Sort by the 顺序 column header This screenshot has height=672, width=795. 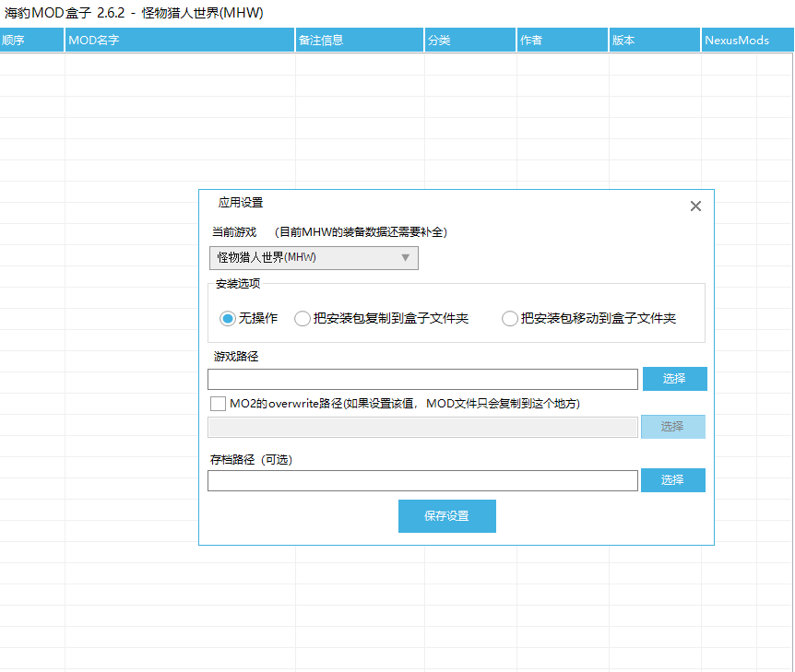31,40
